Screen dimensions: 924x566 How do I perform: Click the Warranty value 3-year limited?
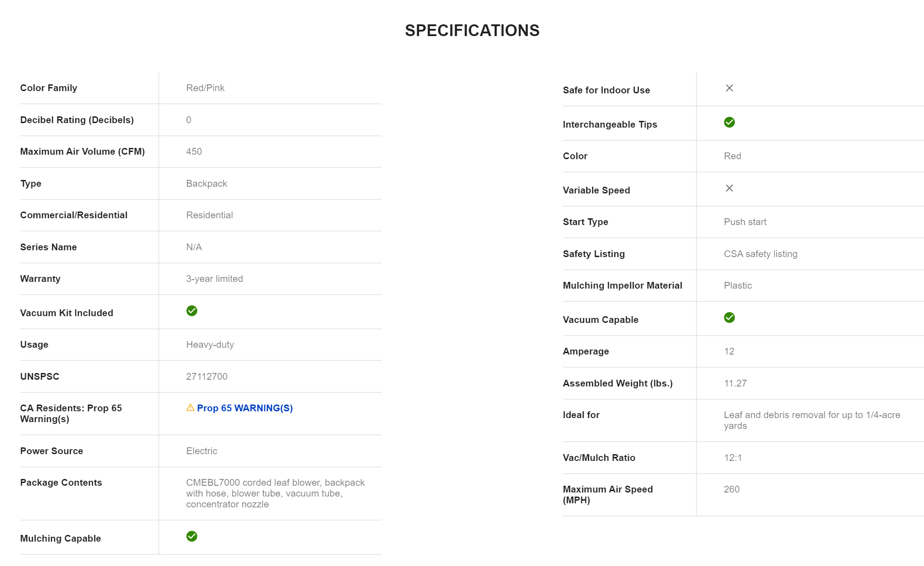pyautogui.click(x=214, y=279)
